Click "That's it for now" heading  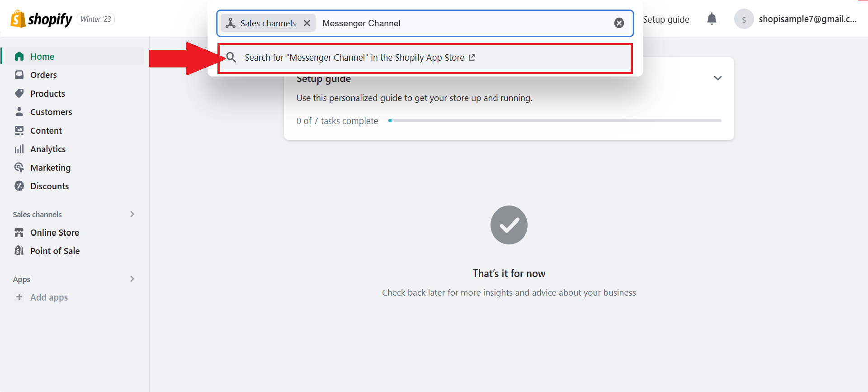click(509, 273)
